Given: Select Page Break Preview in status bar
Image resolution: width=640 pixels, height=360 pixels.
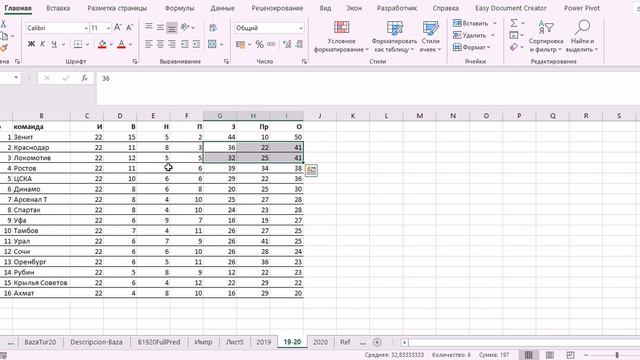Looking at the screenshot, I should (571, 355).
